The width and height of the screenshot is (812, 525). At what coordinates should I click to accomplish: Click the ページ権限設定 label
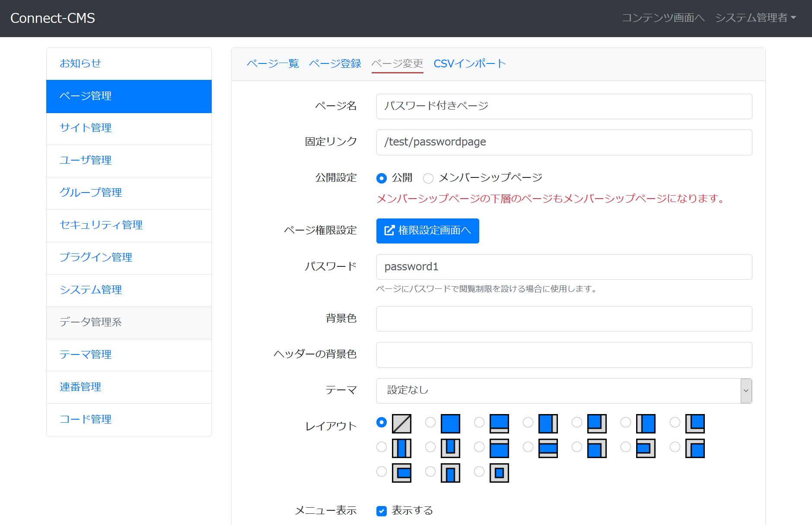click(320, 231)
